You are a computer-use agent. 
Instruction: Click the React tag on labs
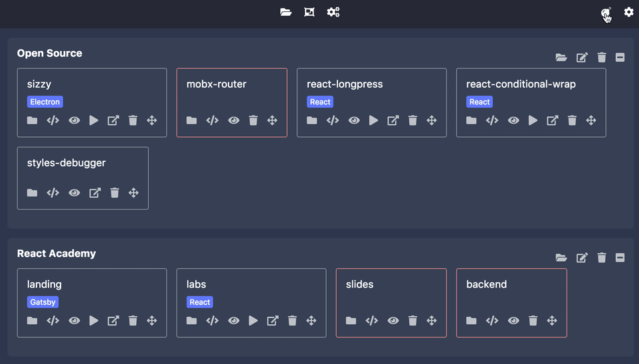[200, 302]
